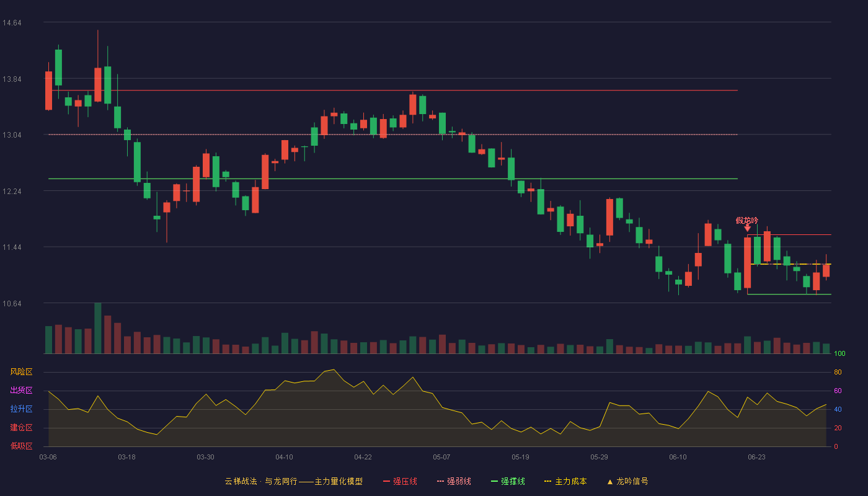Screen dimensions: 868x496
Task: Toggle the 主力成本 legend series
Action: coord(565,481)
